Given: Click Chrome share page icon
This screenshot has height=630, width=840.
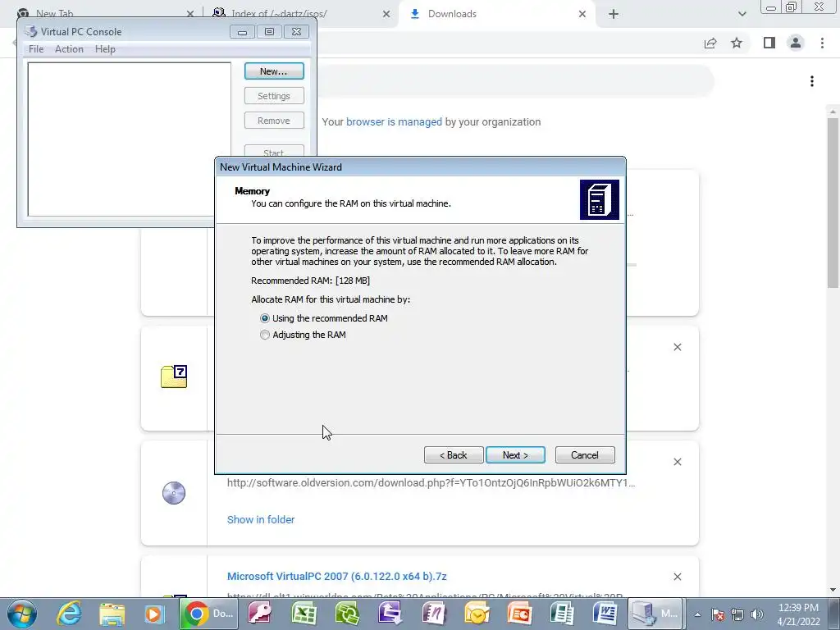Looking at the screenshot, I should click(710, 43).
